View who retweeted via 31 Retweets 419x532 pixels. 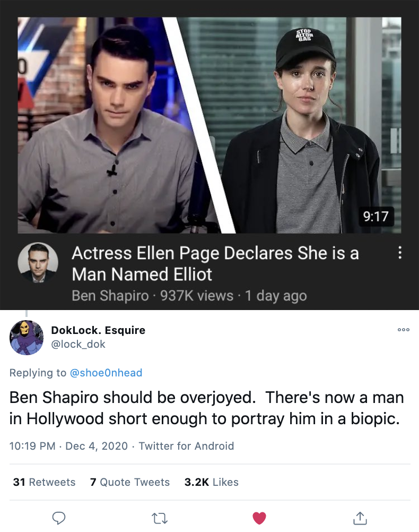coord(43,482)
